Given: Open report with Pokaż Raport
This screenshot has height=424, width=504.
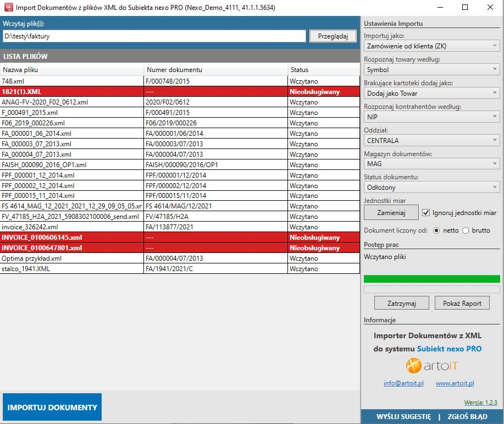Looking at the screenshot, I should [462, 303].
